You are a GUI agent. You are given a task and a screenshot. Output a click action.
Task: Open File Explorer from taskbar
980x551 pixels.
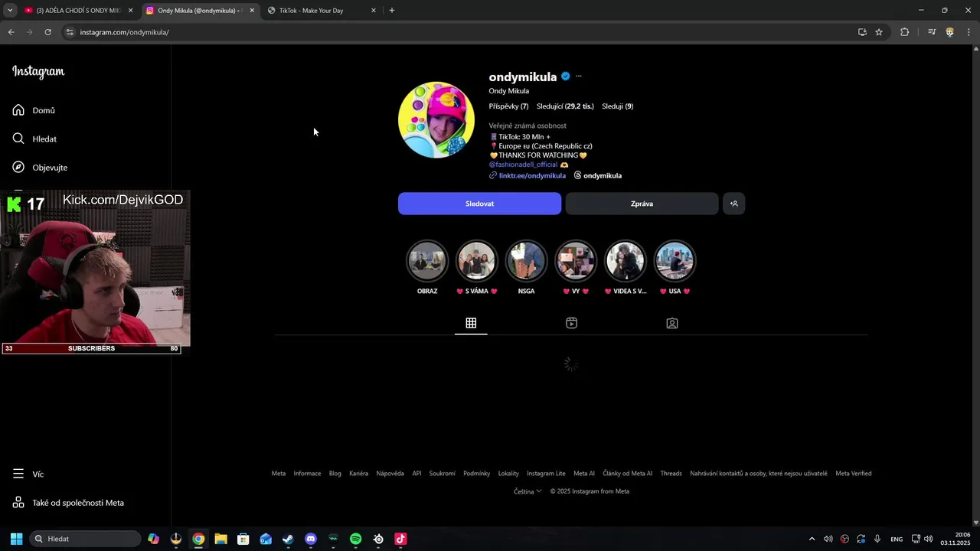coord(220,539)
